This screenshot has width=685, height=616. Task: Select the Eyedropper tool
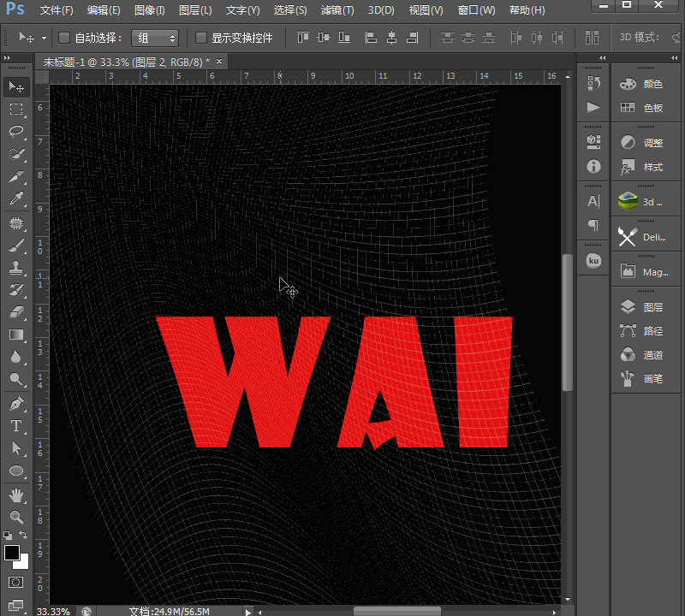tap(16, 199)
